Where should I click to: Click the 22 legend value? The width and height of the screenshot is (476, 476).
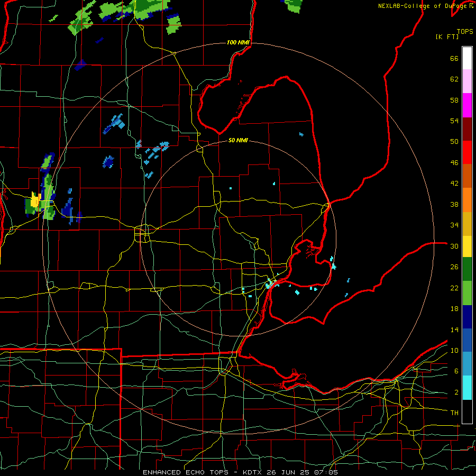pyautogui.click(x=454, y=288)
